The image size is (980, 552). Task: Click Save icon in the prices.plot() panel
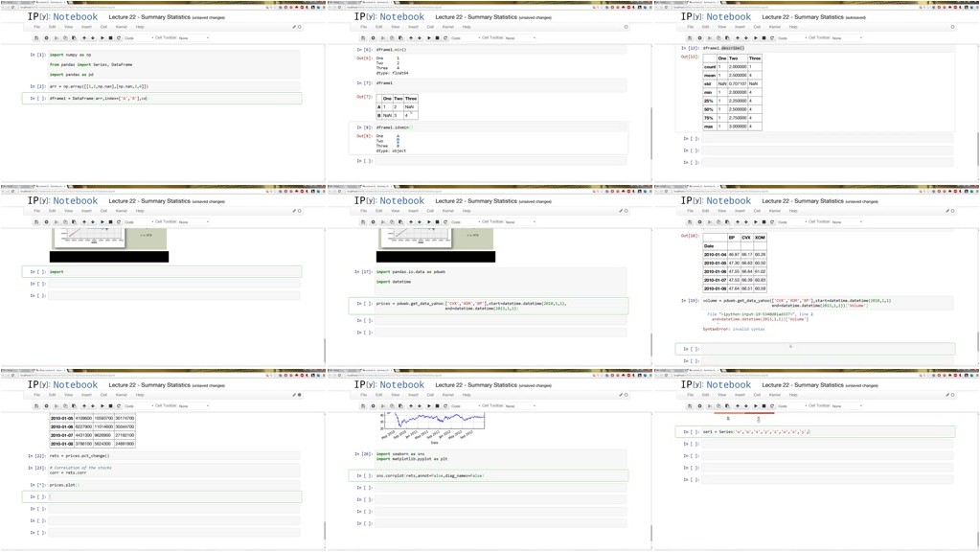[36, 405]
